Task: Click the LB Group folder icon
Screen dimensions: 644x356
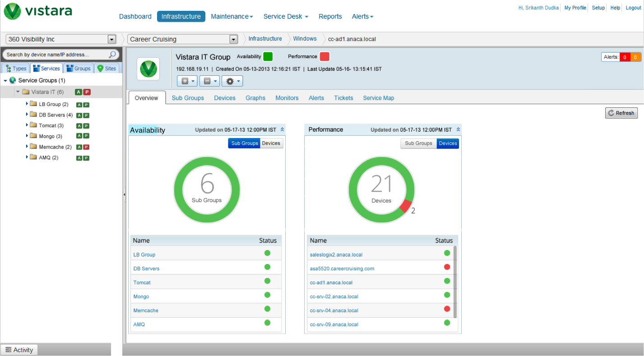Action: pos(33,104)
